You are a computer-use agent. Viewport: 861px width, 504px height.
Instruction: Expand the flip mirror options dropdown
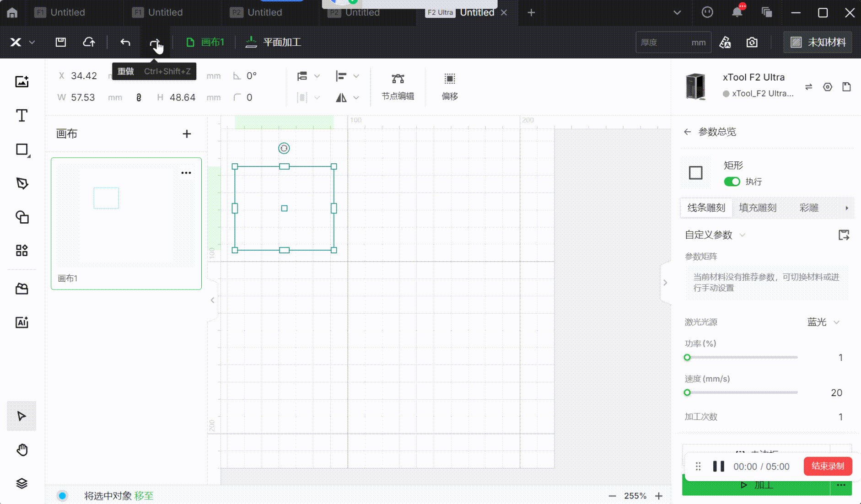pos(356,98)
